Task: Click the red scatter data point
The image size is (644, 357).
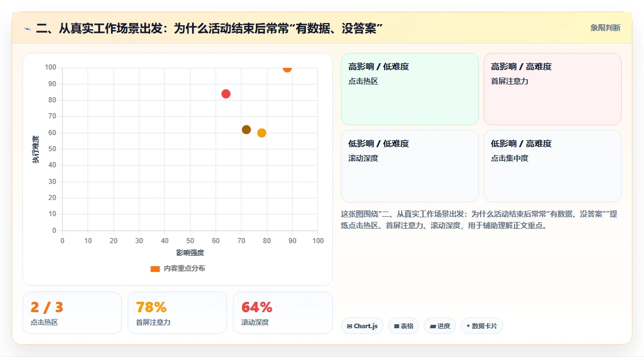Action: pos(226,94)
